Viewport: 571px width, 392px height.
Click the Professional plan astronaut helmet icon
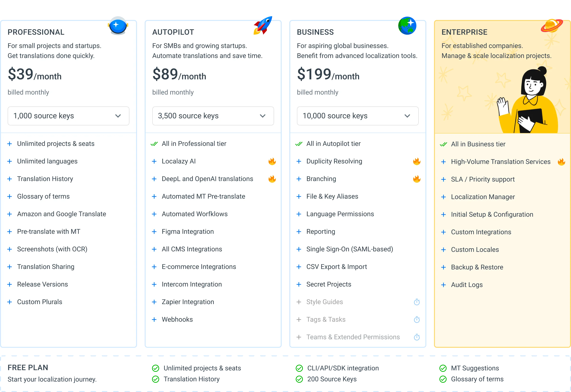point(118,25)
